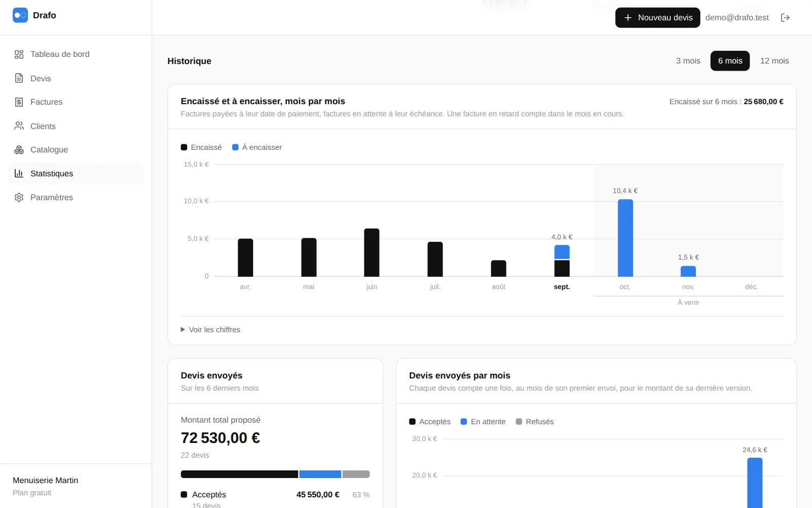The height and width of the screenshot is (508, 812).
Task: Click the Statistiques bar chart icon
Action: click(x=19, y=173)
